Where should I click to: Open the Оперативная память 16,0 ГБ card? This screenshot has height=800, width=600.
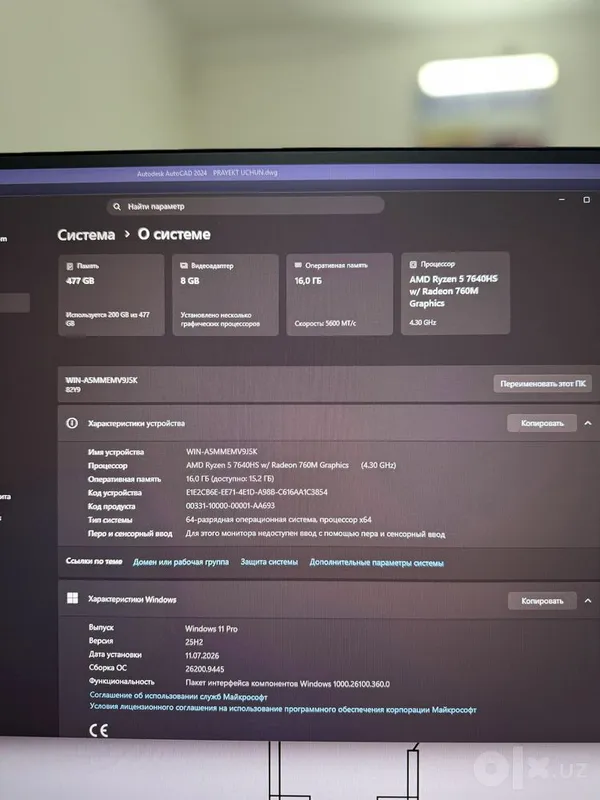340,294
